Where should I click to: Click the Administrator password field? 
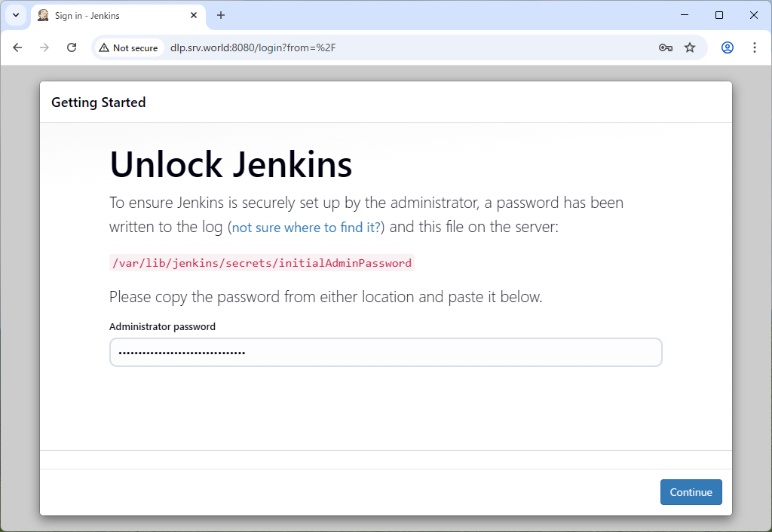click(x=385, y=352)
